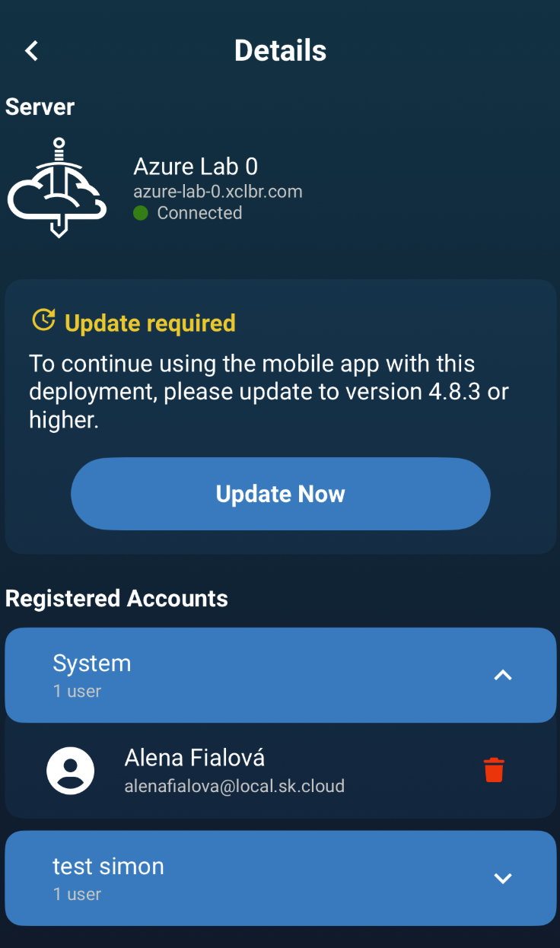Expand the test simon group chevron
Image resolution: width=560 pixels, height=948 pixels.
pos(503,879)
